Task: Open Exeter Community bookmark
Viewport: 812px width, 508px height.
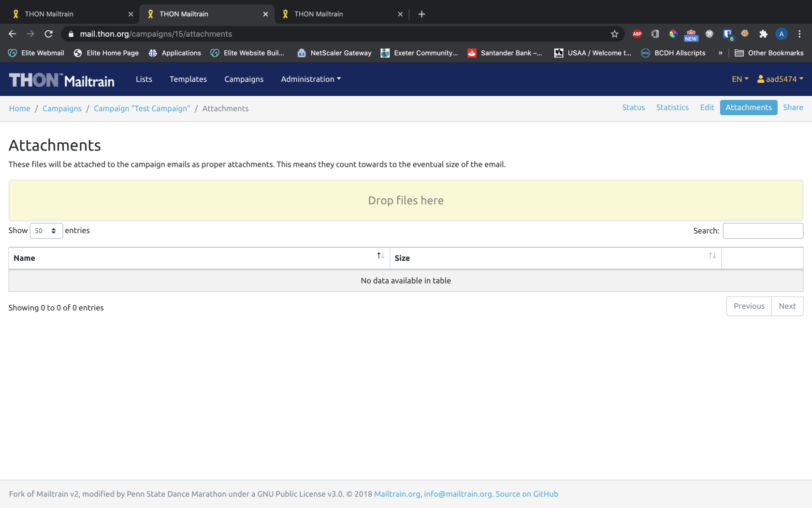Action: point(419,53)
